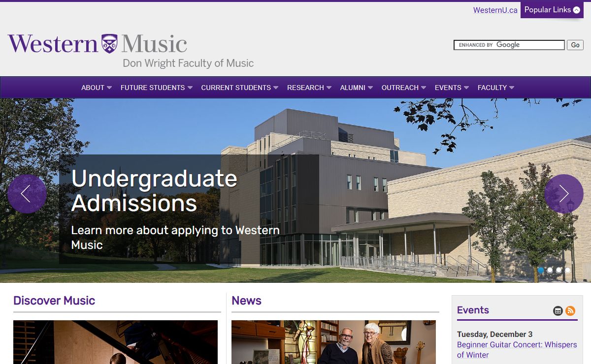This screenshot has width=591, height=364.
Task: Visit the WesternU.ca link
Action: coord(495,10)
